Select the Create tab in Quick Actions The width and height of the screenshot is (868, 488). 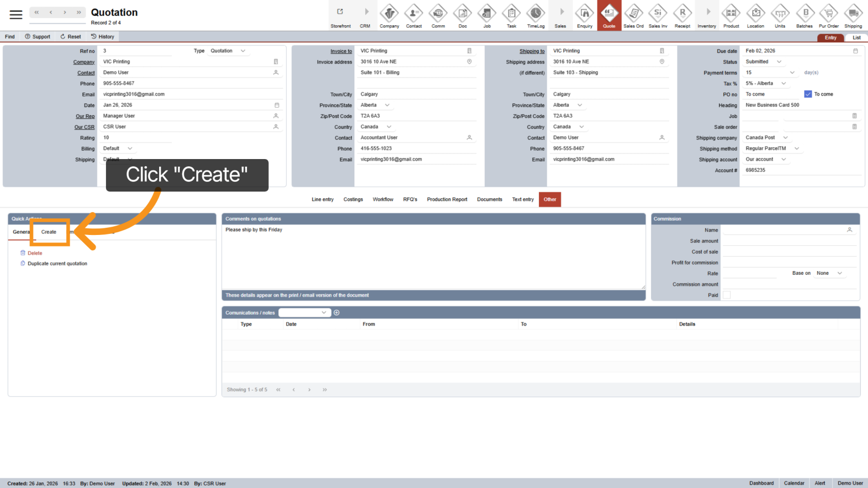[x=49, y=232]
